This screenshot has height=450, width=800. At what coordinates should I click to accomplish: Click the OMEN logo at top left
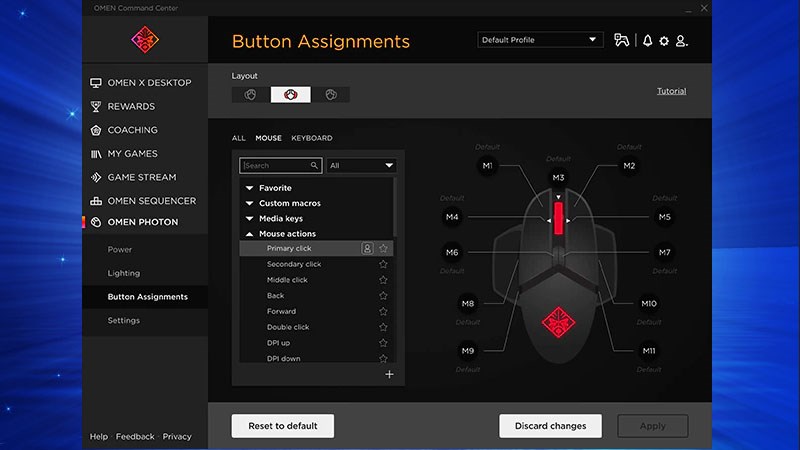pyautogui.click(x=145, y=40)
